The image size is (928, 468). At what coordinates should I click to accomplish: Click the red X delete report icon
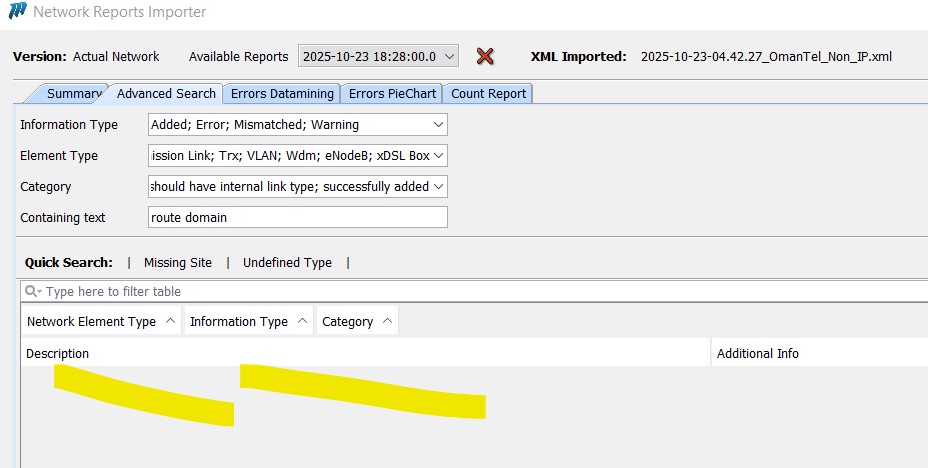coord(485,57)
